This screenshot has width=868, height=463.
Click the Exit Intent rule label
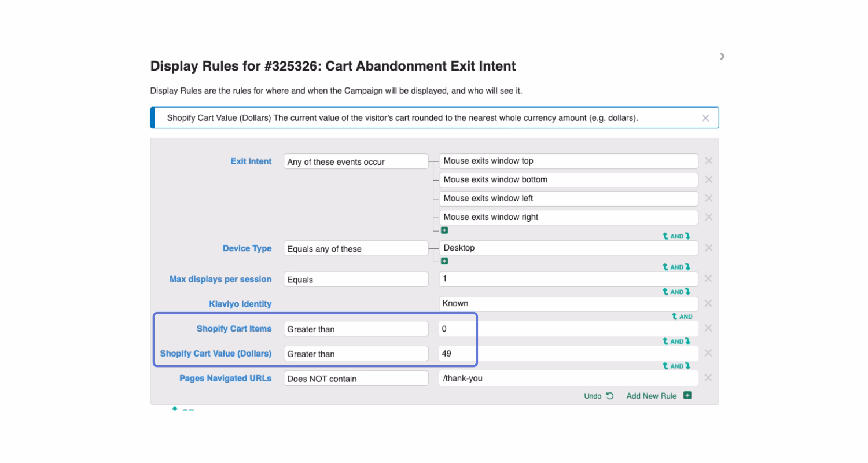click(x=251, y=161)
